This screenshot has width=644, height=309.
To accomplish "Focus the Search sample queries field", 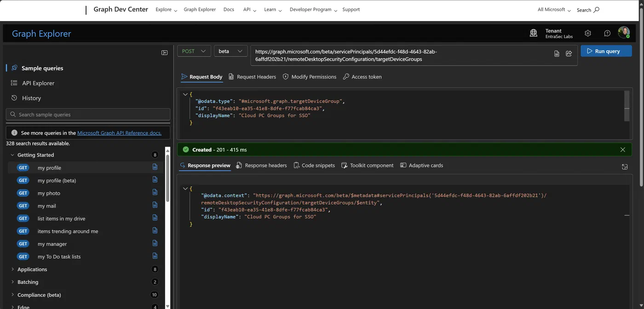I will click(x=88, y=114).
